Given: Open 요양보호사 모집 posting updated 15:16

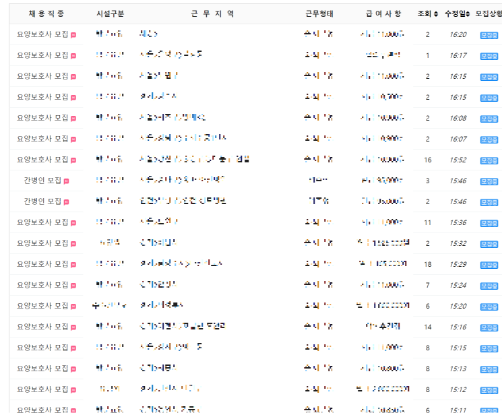Looking at the screenshot, I should pos(43,327).
